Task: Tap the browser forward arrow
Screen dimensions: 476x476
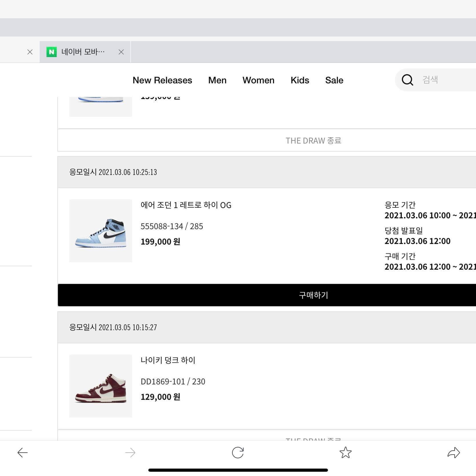Action: pos(130,453)
